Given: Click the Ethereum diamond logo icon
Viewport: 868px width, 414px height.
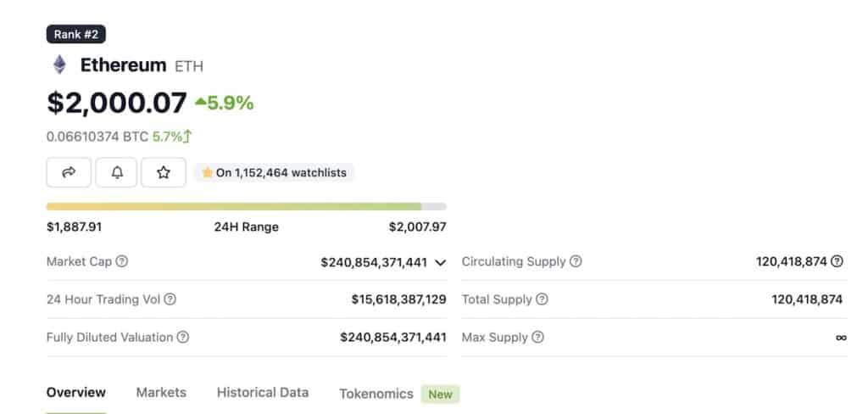Looking at the screenshot, I should [x=59, y=64].
